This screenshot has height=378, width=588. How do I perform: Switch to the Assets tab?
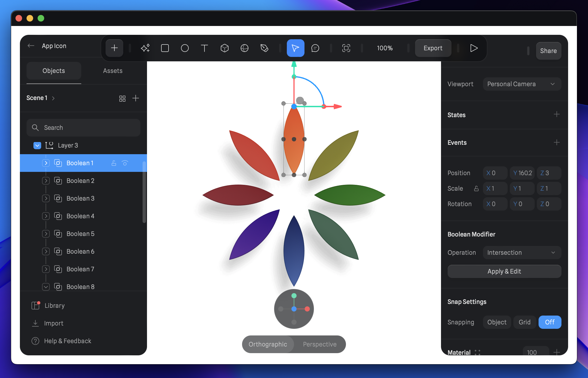coord(113,71)
